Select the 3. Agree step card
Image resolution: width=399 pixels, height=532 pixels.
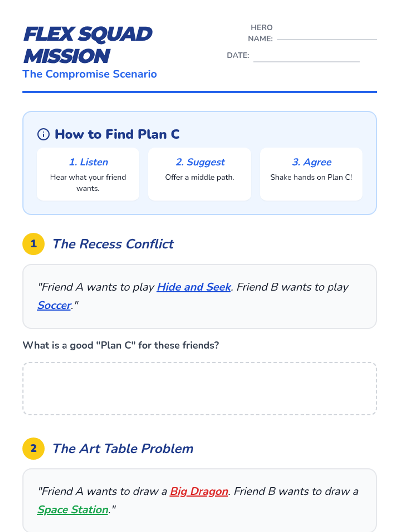point(311,174)
